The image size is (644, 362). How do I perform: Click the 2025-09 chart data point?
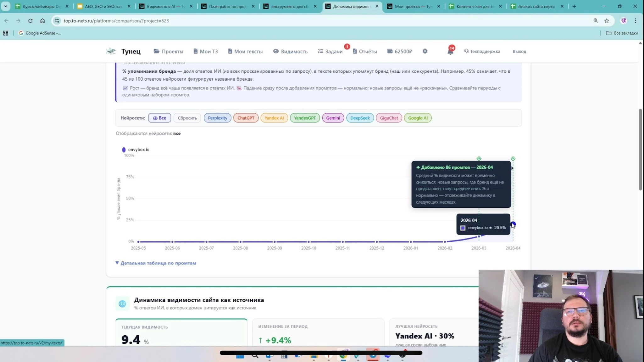point(275,242)
